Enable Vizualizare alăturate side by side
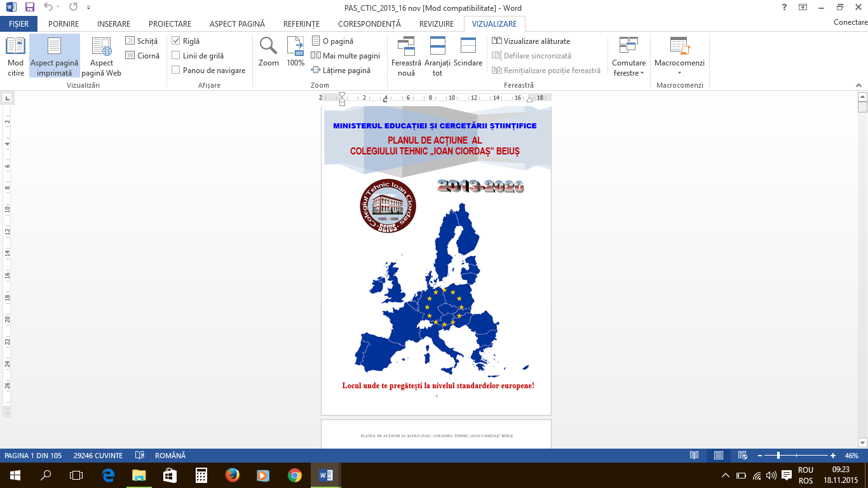This screenshot has width=868, height=488. tap(531, 41)
